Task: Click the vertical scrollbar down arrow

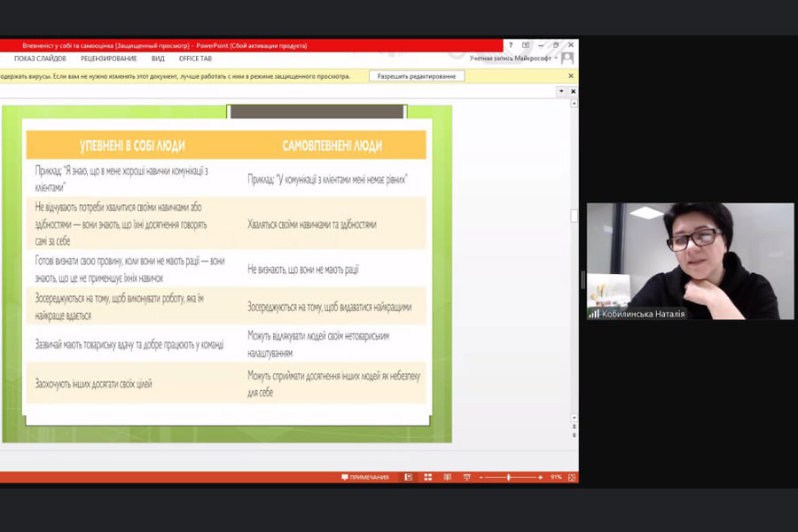Action: coord(574,418)
